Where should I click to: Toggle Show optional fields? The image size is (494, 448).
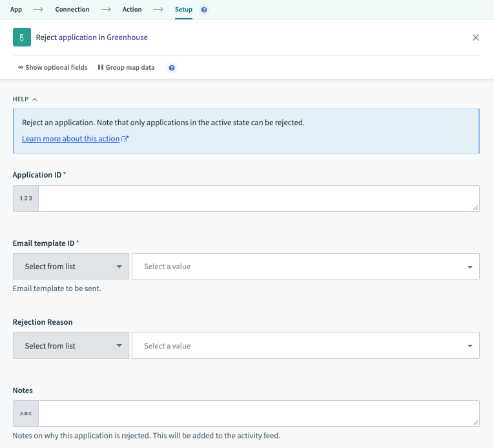(53, 68)
